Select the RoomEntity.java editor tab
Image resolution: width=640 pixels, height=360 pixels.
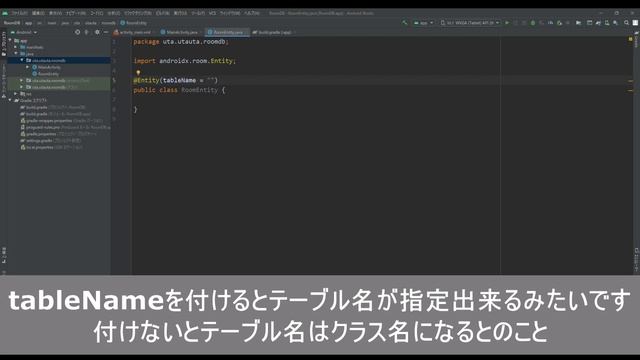[228, 32]
